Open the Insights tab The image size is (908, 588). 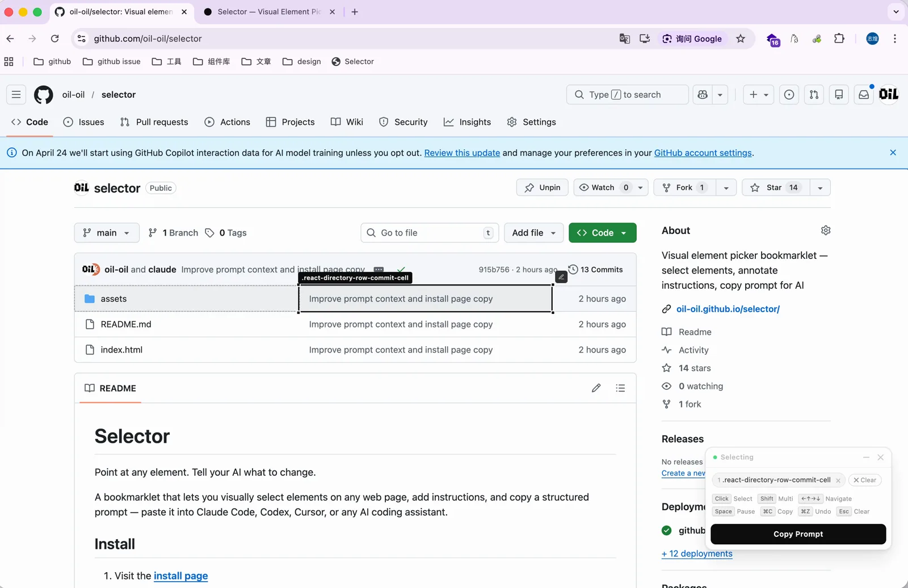pyautogui.click(x=467, y=122)
